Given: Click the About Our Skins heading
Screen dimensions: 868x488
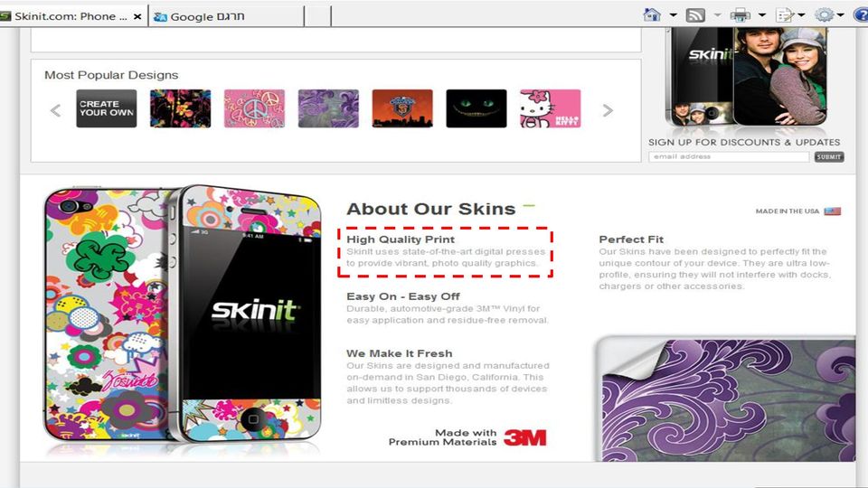Looking at the screenshot, I should pos(430,209).
